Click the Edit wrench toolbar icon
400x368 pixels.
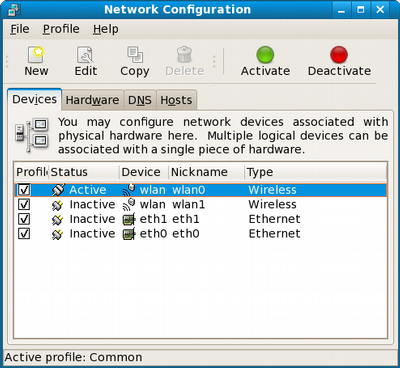(x=85, y=54)
